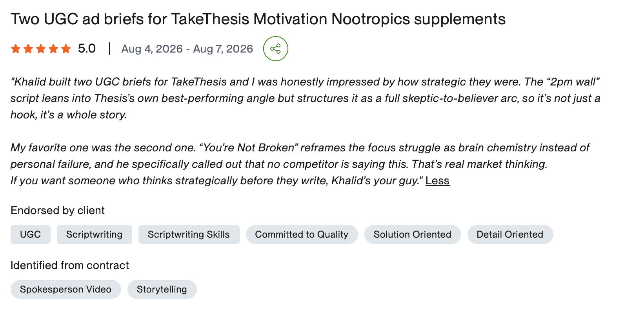644x309 pixels.
Task: Click the Endorsed by client heading
Action: tap(58, 211)
